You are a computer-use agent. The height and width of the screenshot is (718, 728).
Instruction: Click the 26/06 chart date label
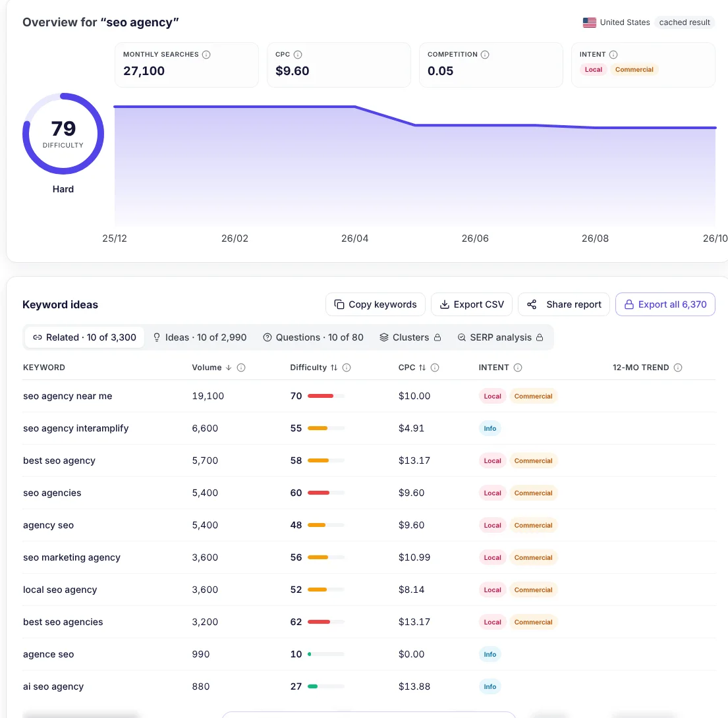[x=475, y=238]
